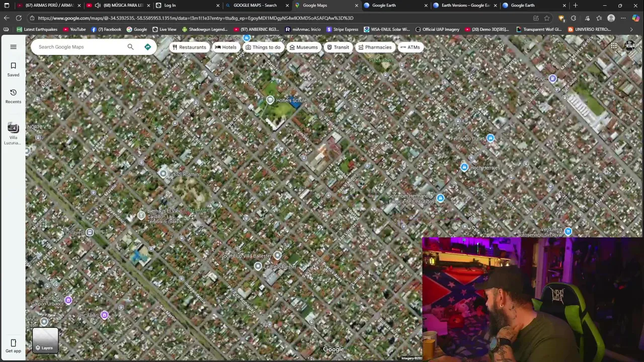
Task: Bookmark this page with the star icon
Action: point(547,18)
